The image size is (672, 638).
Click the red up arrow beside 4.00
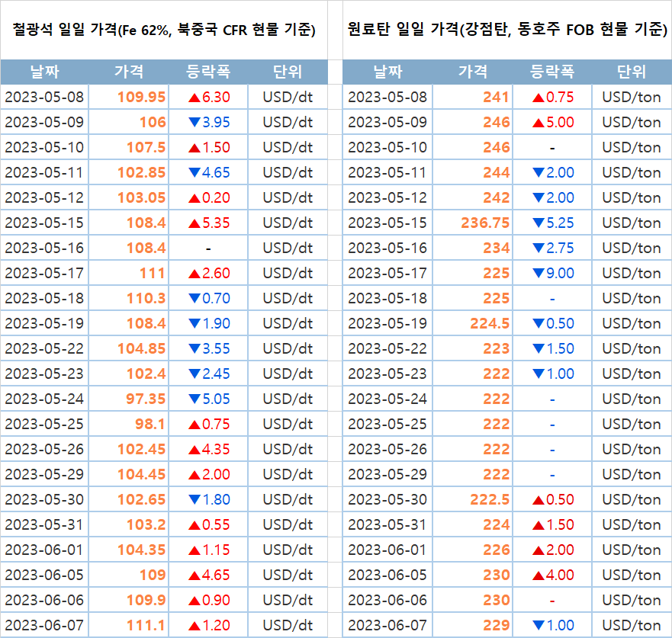tap(539, 575)
